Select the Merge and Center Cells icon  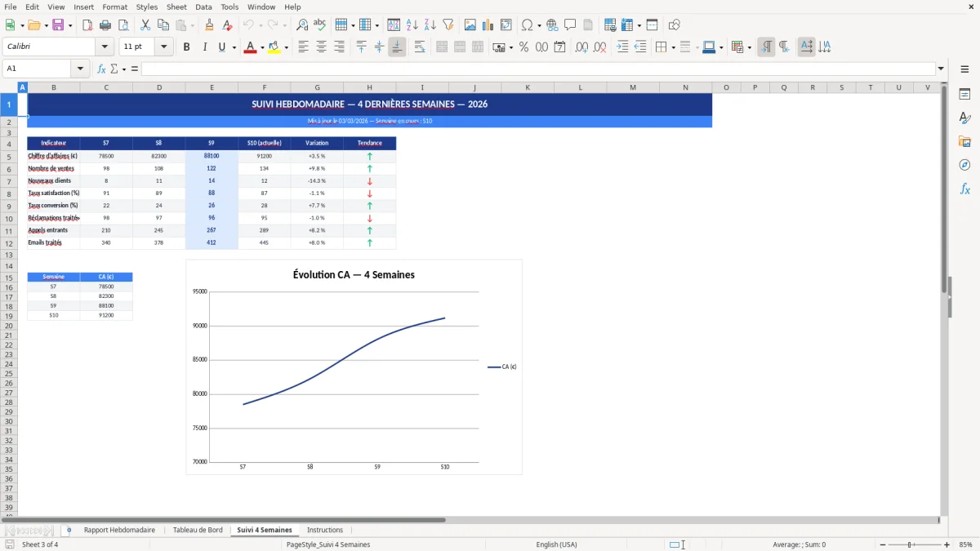click(x=440, y=47)
